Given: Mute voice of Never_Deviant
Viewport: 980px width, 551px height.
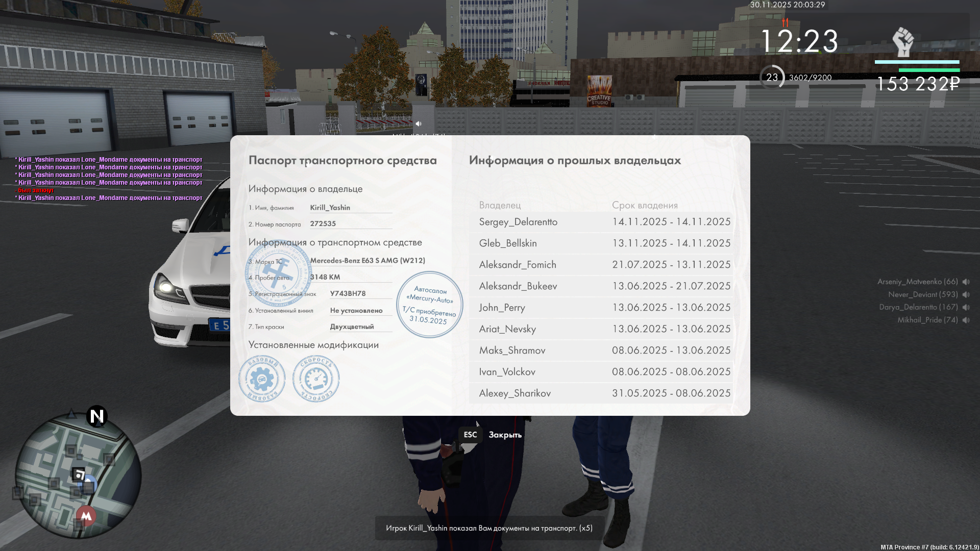Looking at the screenshot, I should (966, 294).
